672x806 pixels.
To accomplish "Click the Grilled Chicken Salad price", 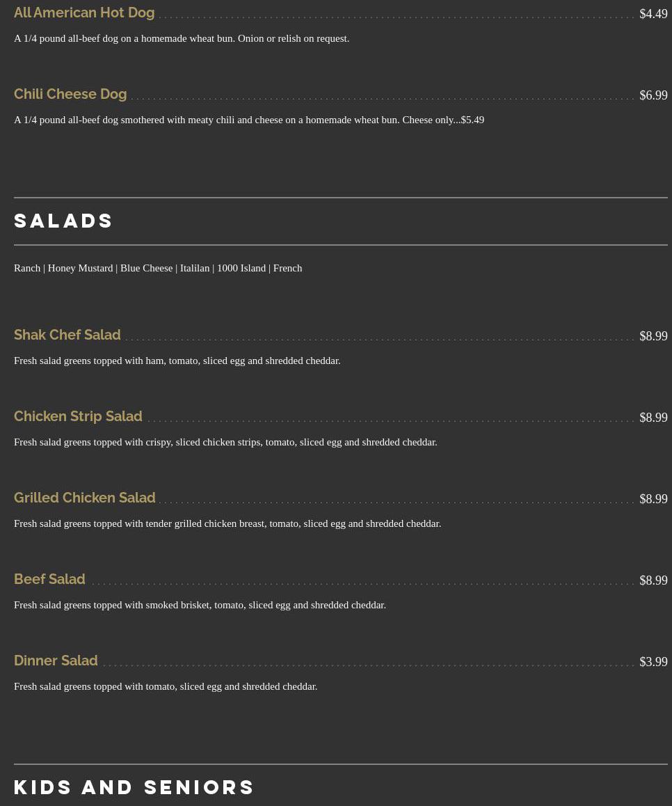I will click(653, 499).
